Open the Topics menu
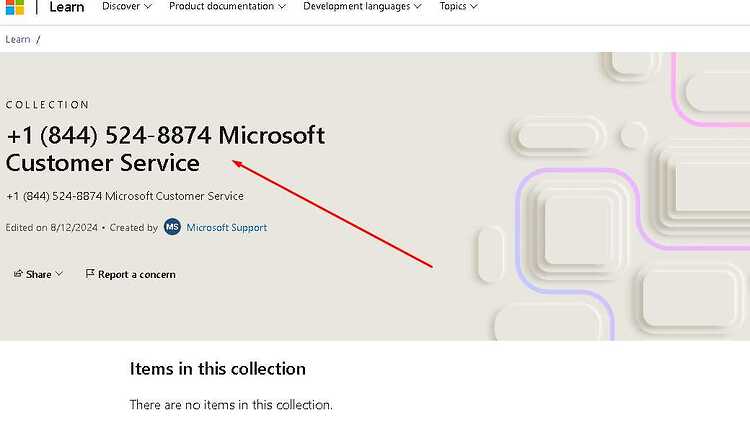This screenshot has height=440, width=750. point(458,6)
